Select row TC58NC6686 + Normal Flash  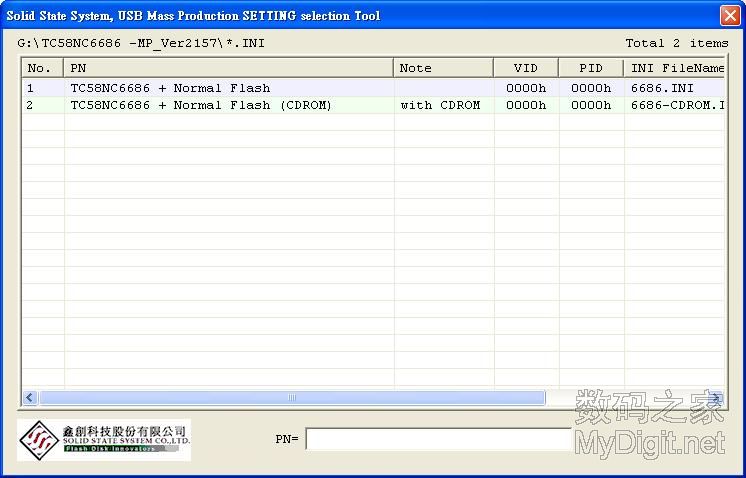click(373, 88)
